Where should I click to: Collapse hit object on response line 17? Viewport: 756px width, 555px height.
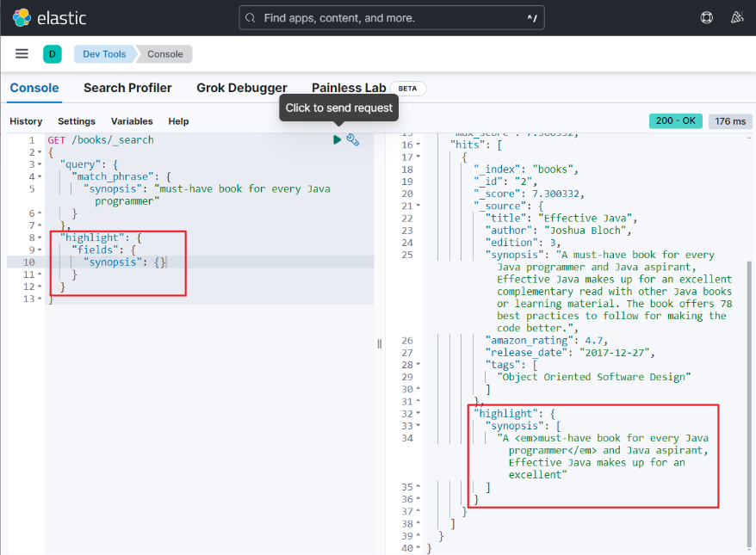click(418, 157)
